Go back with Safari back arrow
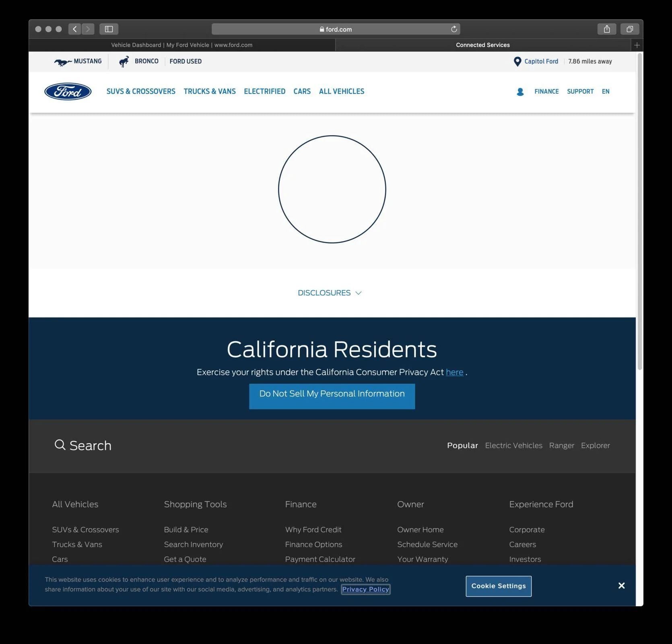Image resolution: width=672 pixels, height=644 pixels. (75, 29)
